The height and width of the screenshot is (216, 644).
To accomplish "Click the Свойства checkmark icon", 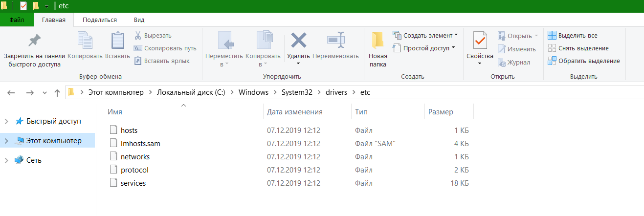I will click(480, 41).
